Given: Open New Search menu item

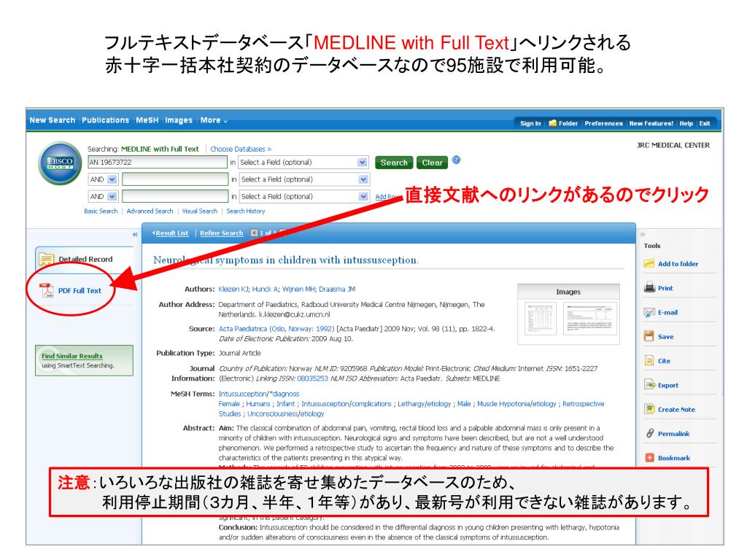Looking at the screenshot, I should (x=53, y=120).
